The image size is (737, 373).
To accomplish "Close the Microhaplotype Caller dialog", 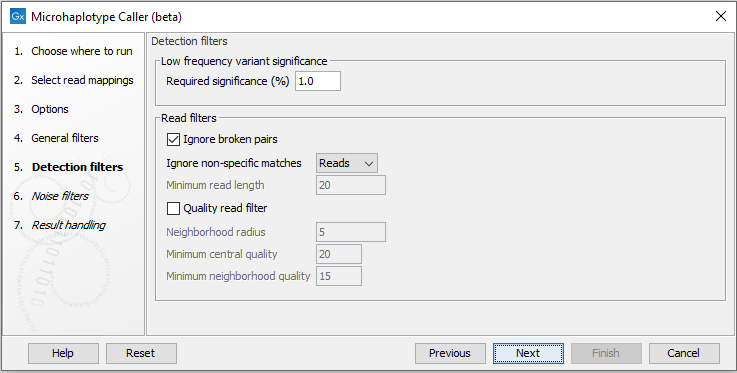I will point(720,16).
